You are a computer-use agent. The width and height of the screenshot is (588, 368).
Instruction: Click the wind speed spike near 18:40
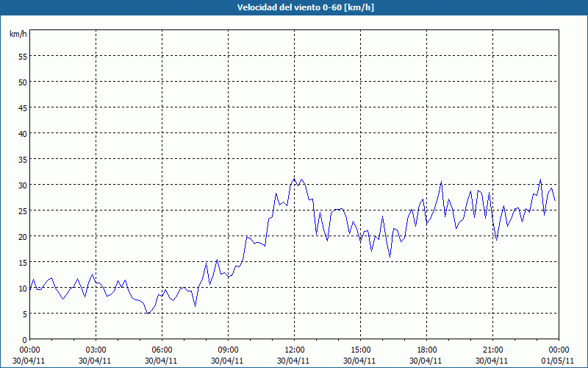point(442,181)
